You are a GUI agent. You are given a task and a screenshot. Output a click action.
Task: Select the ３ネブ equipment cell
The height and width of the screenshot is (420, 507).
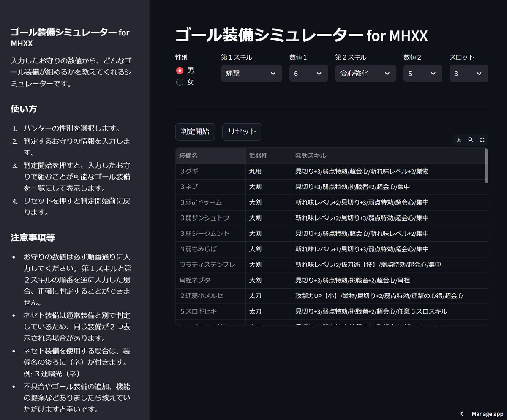point(210,187)
